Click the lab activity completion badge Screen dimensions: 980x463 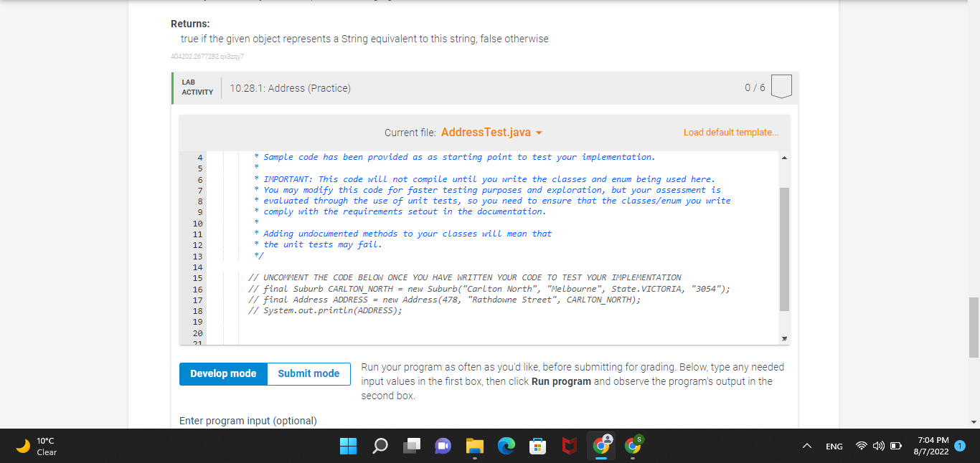coord(782,87)
